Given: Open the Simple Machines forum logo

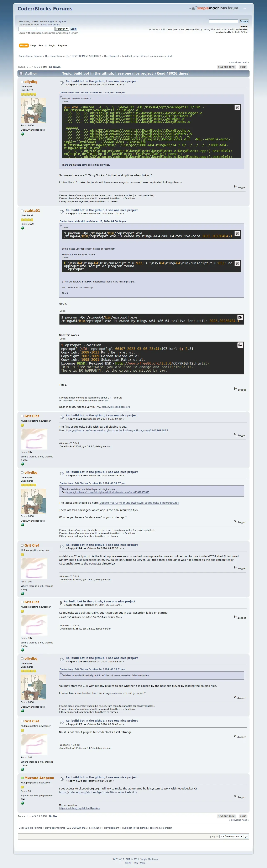Looking at the screenshot, I should pyautogui.click(x=213, y=8).
